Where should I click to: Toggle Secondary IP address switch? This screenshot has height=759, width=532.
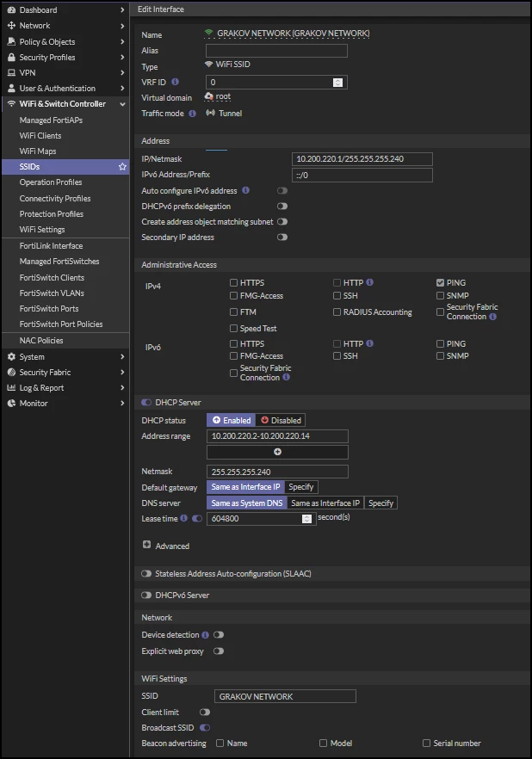[282, 238]
